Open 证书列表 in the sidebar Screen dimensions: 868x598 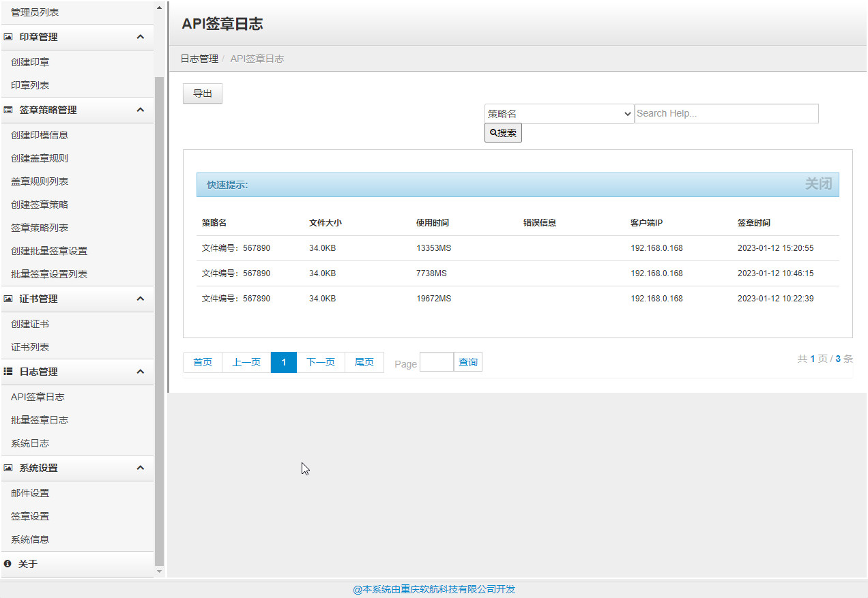pyautogui.click(x=30, y=347)
